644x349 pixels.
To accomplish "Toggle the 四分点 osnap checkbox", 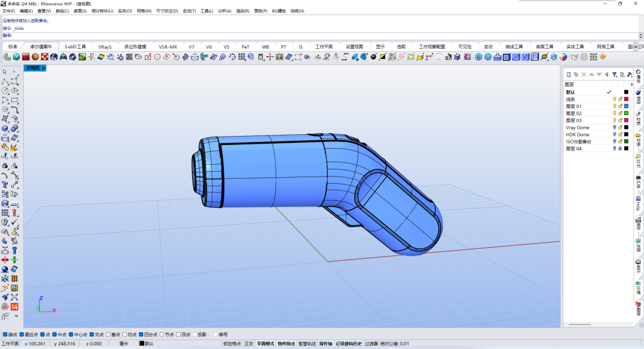I will (x=141, y=335).
